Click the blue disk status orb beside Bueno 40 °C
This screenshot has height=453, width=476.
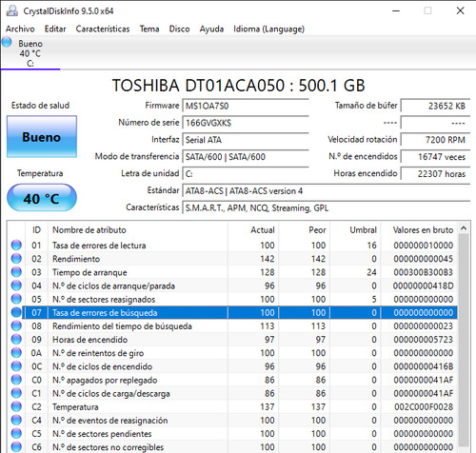7,42
